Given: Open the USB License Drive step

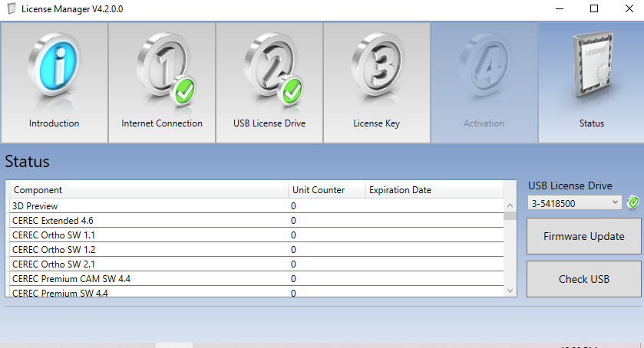Looking at the screenshot, I should pyautogui.click(x=269, y=83).
